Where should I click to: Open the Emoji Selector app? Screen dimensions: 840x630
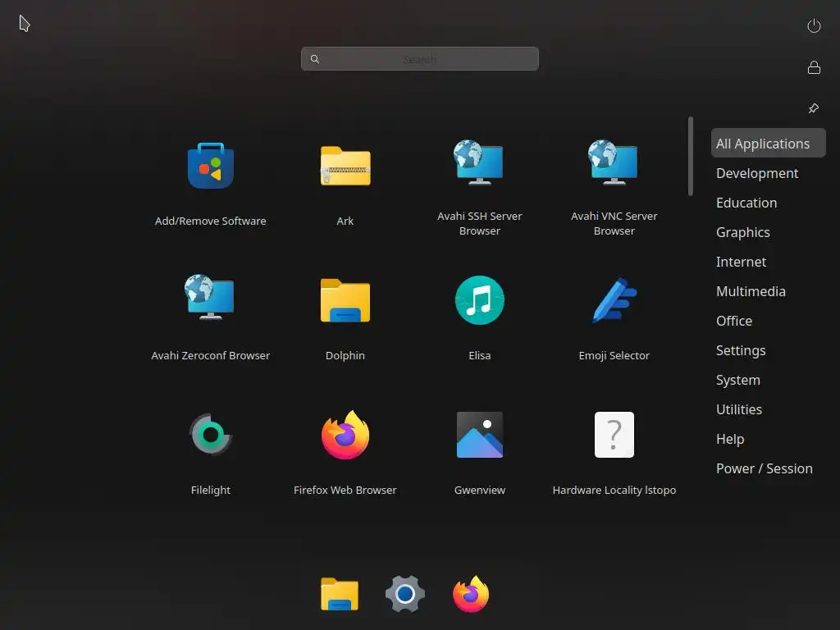(614, 300)
